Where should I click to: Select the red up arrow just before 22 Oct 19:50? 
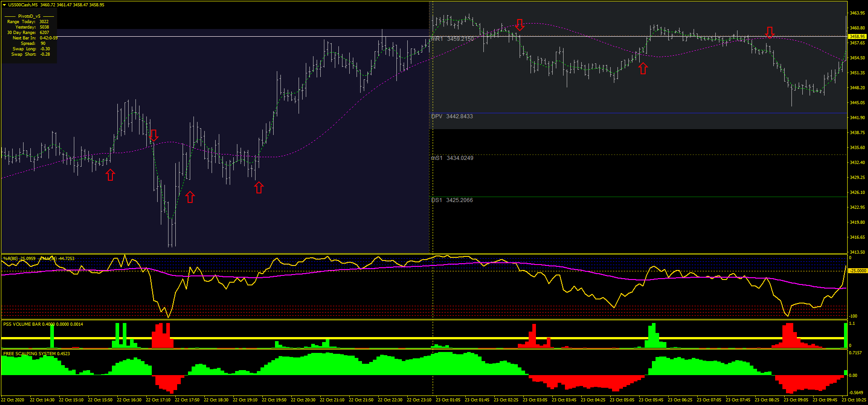point(259,187)
